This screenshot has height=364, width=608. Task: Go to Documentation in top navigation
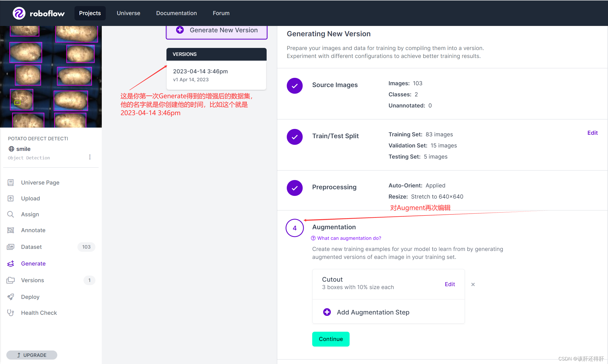click(176, 13)
